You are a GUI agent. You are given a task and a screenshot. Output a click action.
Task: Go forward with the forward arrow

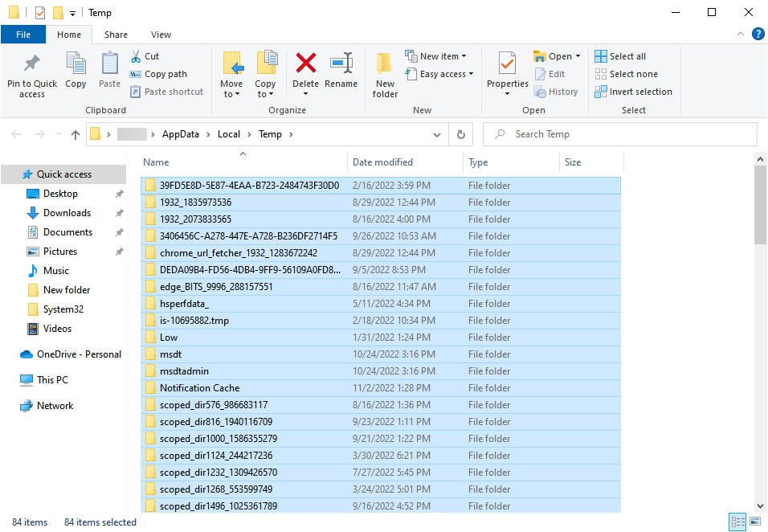tap(39, 134)
